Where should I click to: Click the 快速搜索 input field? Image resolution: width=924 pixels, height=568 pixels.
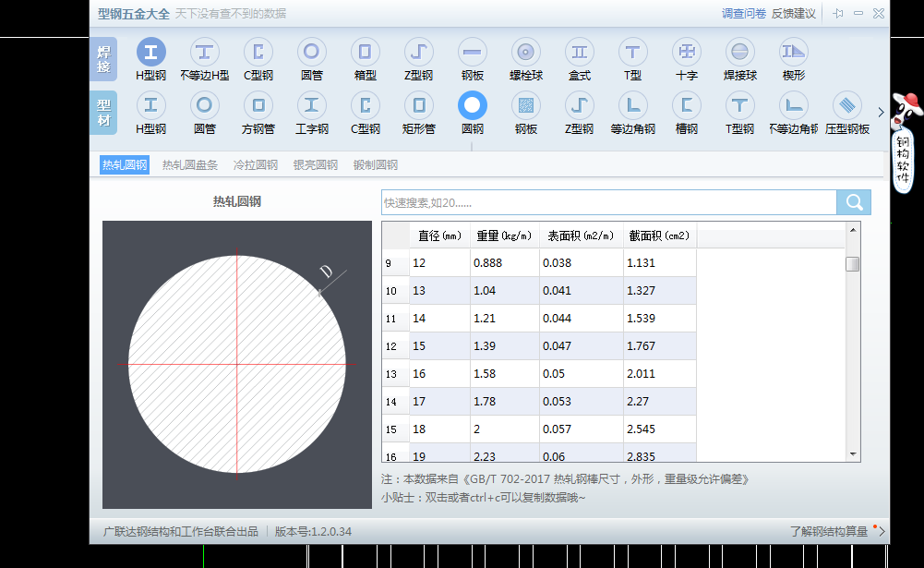tap(608, 202)
